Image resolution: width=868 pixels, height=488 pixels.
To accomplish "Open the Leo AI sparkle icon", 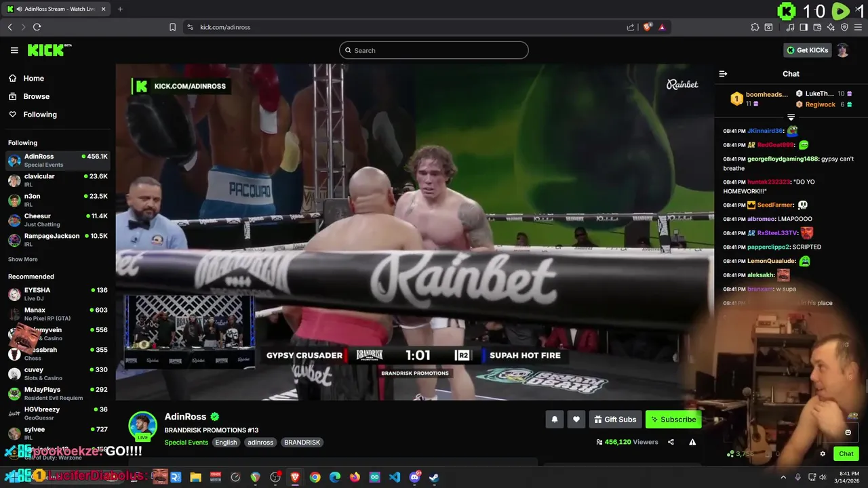I will [831, 27].
